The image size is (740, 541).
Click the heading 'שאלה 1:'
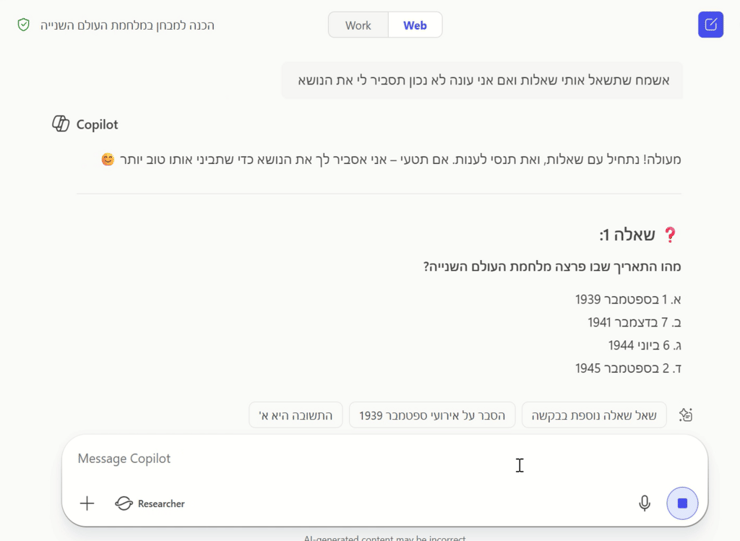click(627, 235)
